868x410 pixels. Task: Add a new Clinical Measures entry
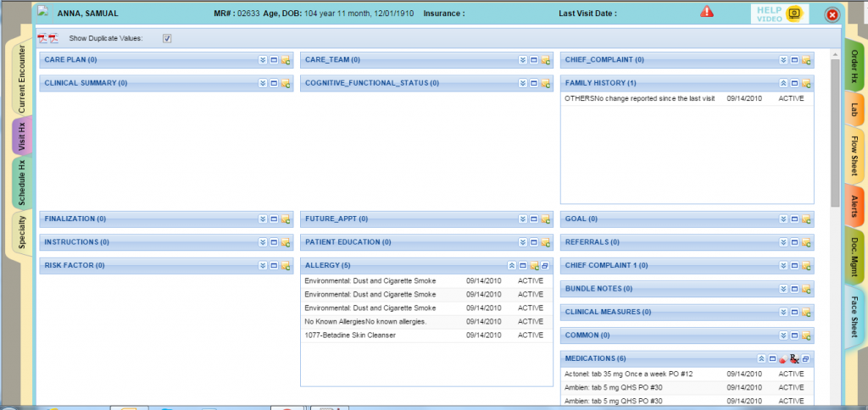click(x=806, y=312)
